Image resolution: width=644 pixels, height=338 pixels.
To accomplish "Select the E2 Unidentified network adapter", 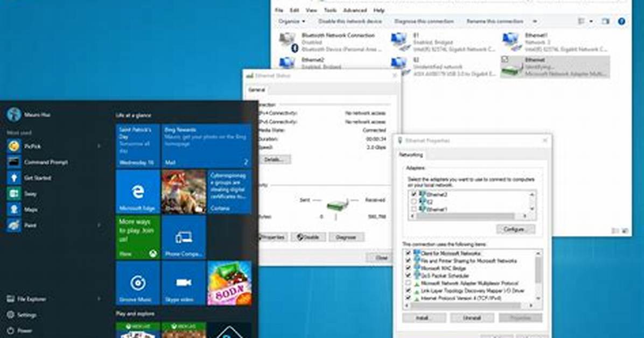I will [x=444, y=67].
